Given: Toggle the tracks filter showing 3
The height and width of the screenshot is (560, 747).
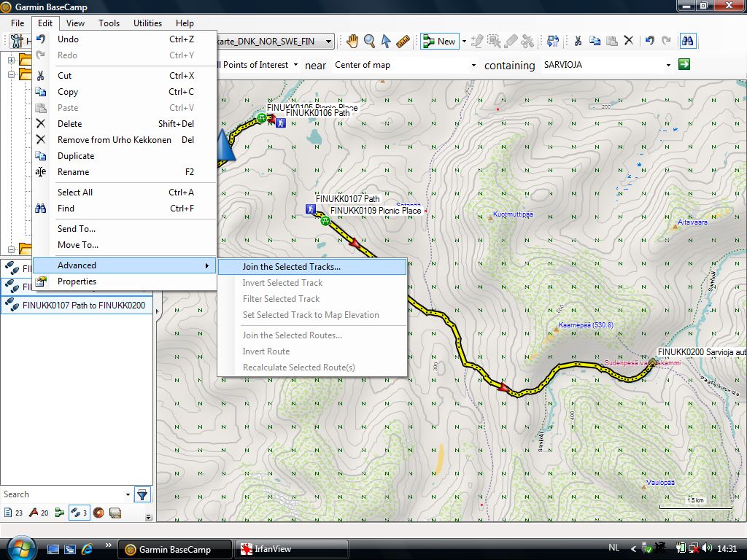Looking at the screenshot, I should [78, 513].
